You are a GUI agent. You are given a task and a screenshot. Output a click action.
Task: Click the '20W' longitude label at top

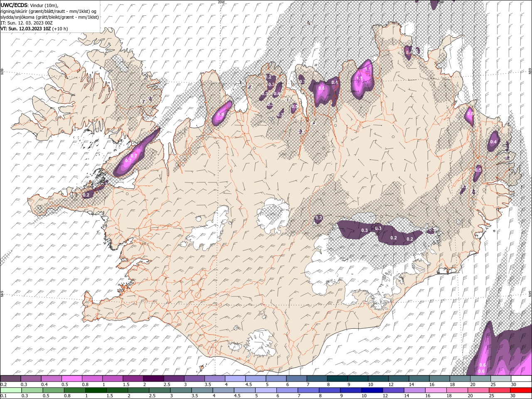coord(222,2)
